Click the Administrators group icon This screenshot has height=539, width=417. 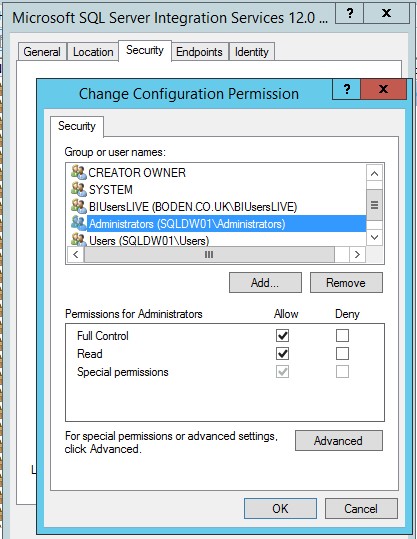(x=79, y=223)
